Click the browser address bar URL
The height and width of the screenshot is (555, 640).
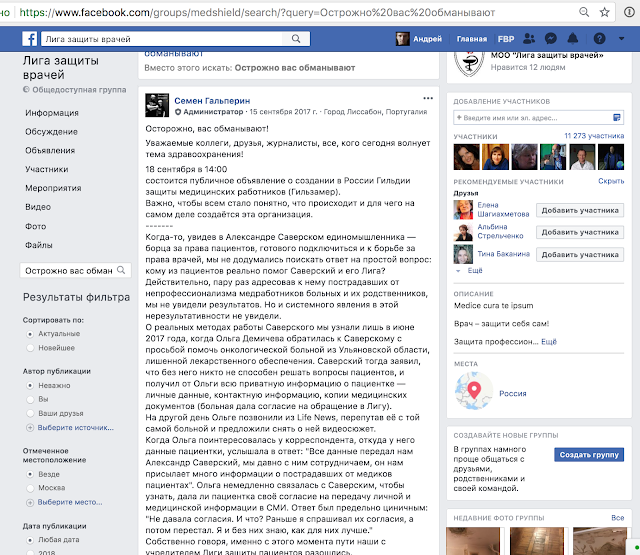coord(257,12)
